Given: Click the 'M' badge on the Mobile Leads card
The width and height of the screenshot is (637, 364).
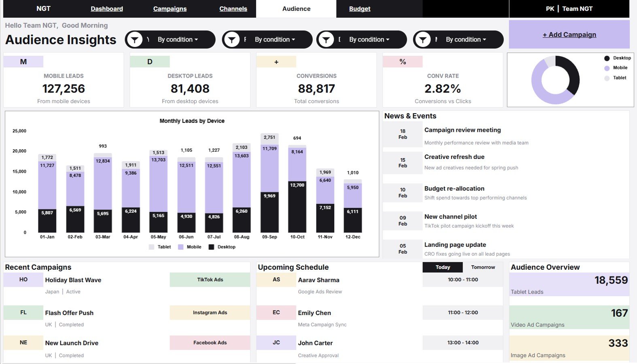Looking at the screenshot, I should pyautogui.click(x=23, y=62).
